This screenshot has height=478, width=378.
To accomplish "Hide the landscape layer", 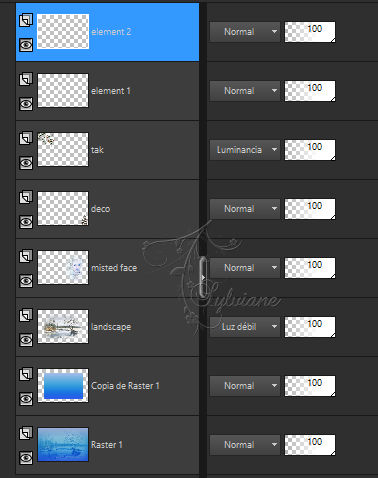I will point(26,340).
